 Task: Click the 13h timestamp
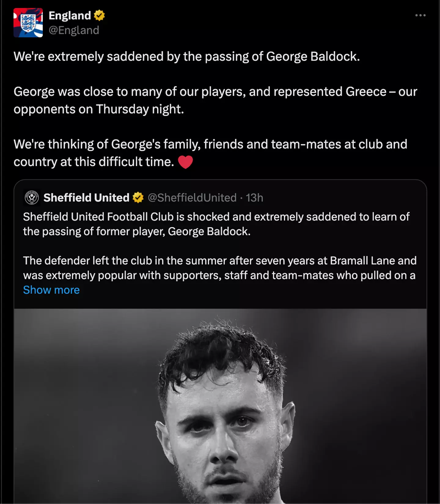[255, 198]
